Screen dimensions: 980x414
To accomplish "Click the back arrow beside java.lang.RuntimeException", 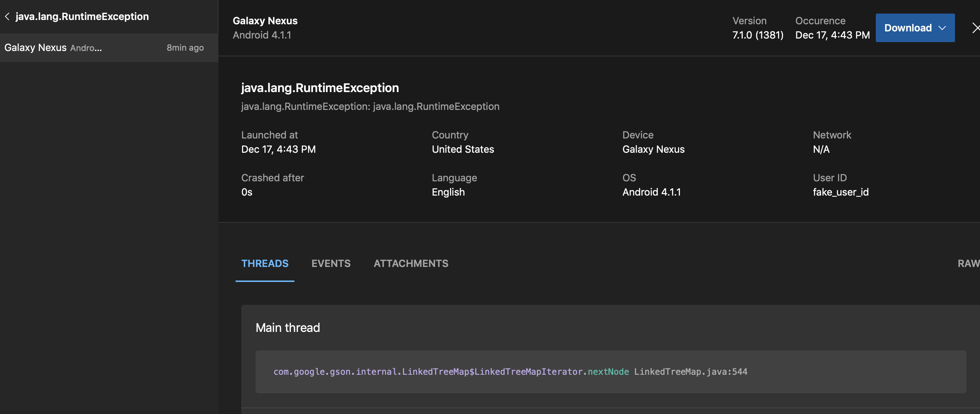I will [x=7, y=16].
